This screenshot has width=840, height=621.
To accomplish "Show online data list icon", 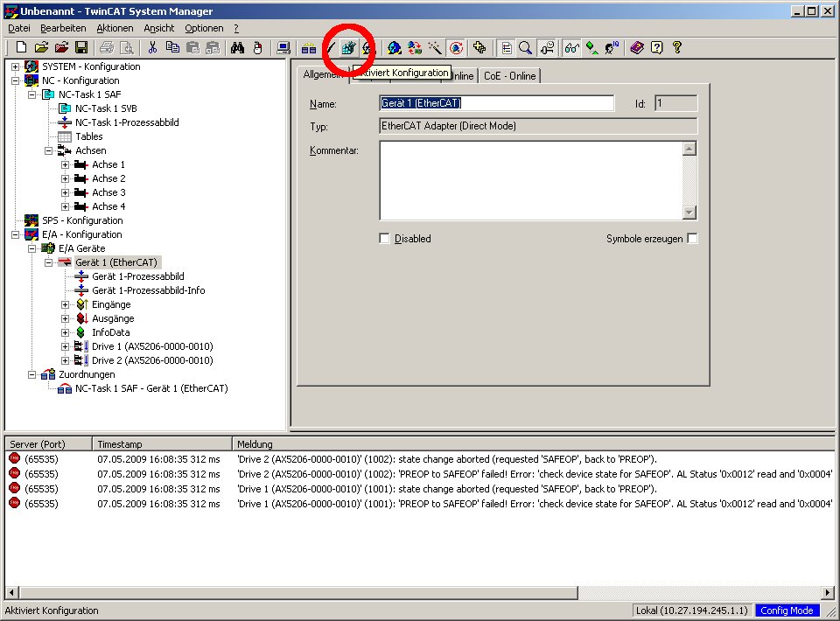I will pyautogui.click(x=506, y=47).
